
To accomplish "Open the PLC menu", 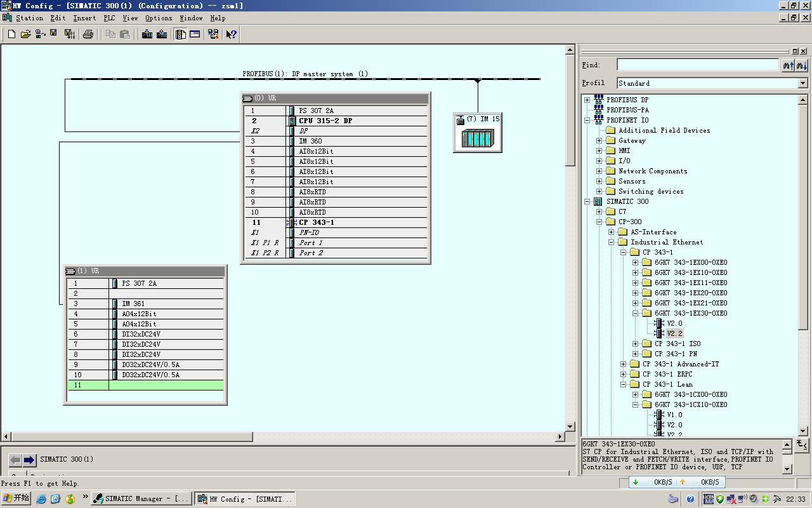I will (x=110, y=18).
